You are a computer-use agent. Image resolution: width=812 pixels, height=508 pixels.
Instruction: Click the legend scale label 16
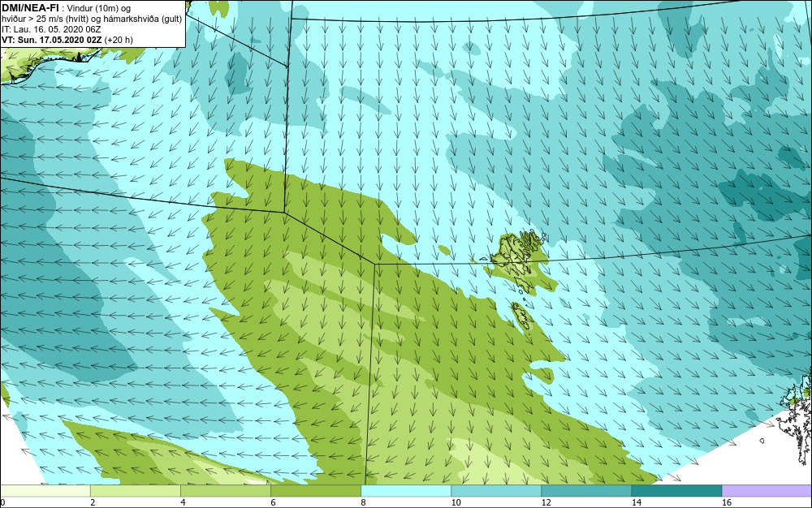tap(727, 502)
